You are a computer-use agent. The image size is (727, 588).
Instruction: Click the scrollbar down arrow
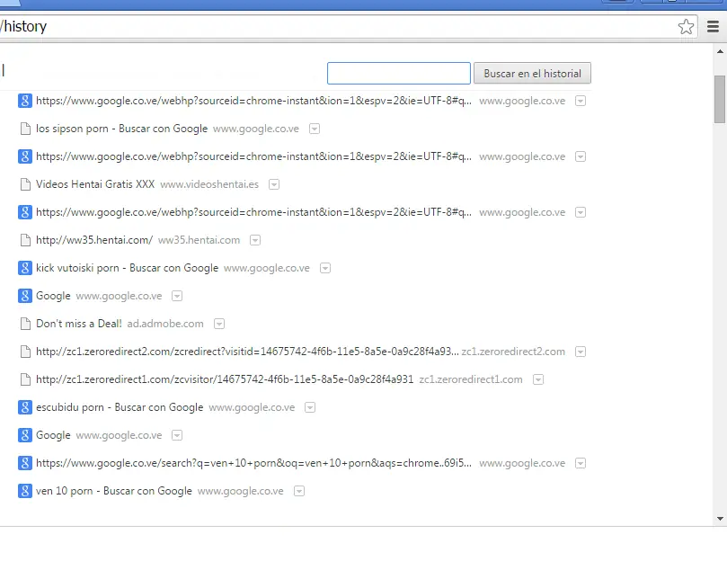tap(720, 519)
